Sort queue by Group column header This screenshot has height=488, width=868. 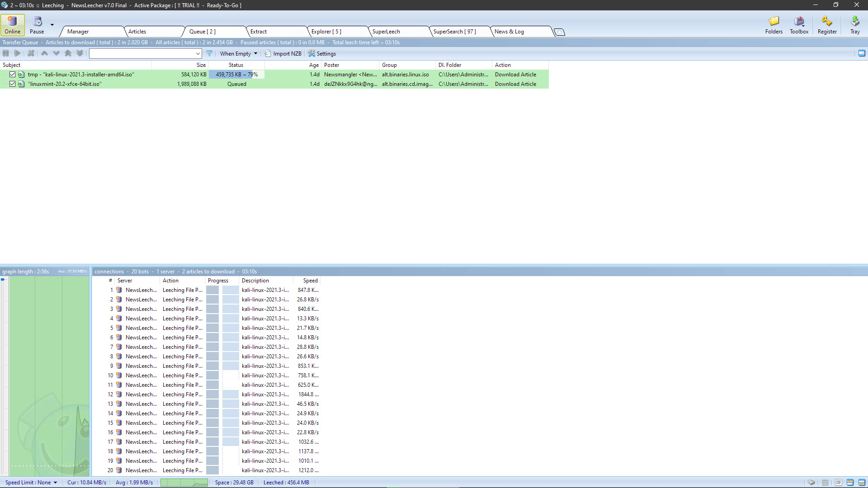[408, 65]
